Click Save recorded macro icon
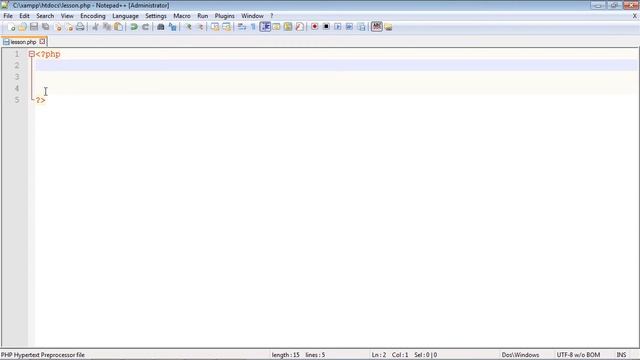Screen dimensions: 640x360 (x=361, y=27)
